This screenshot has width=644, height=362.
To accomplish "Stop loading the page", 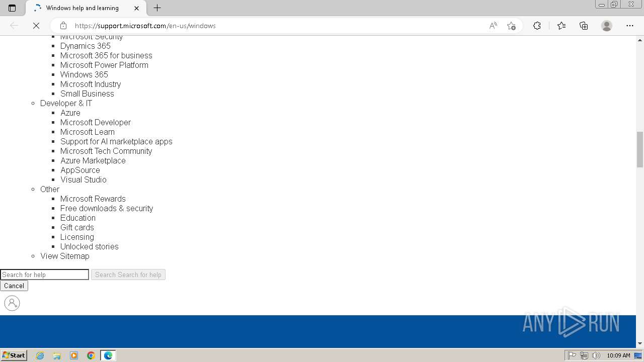I will coord(36,26).
